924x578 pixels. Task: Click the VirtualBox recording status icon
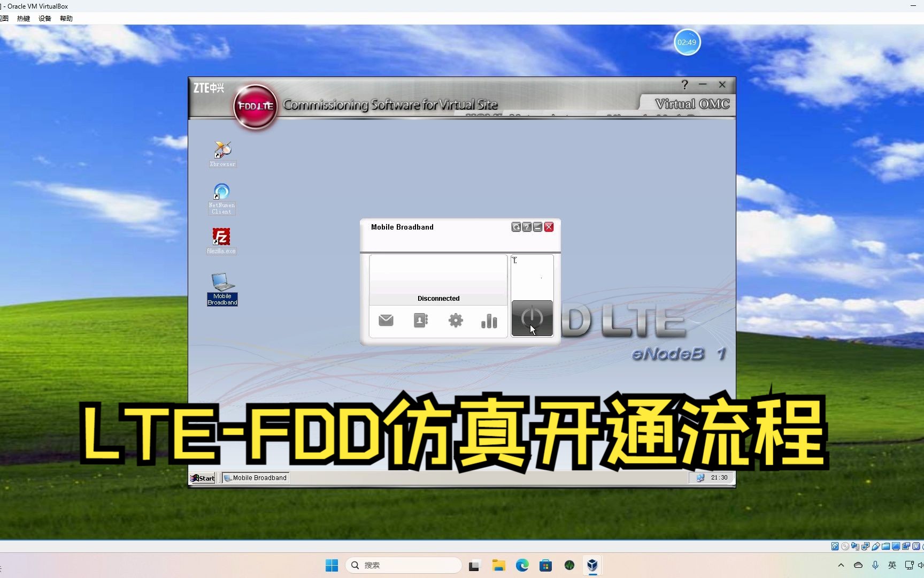coord(906,546)
